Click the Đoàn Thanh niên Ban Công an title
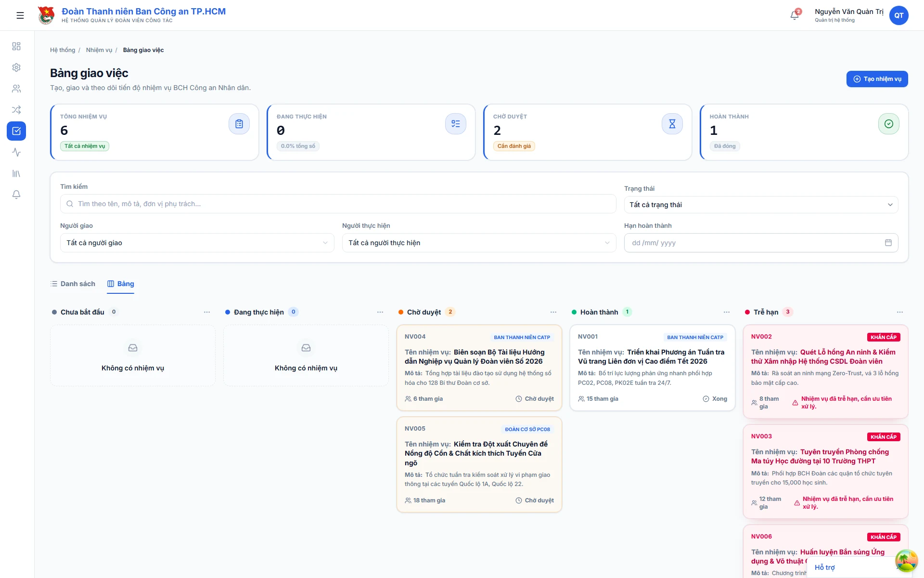 tap(143, 11)
